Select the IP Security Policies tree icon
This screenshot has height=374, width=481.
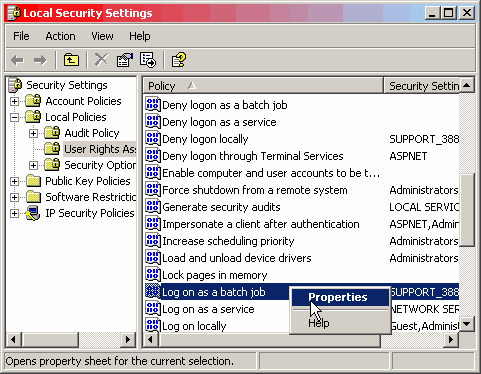pyautogui.click(x=33, y=213)
